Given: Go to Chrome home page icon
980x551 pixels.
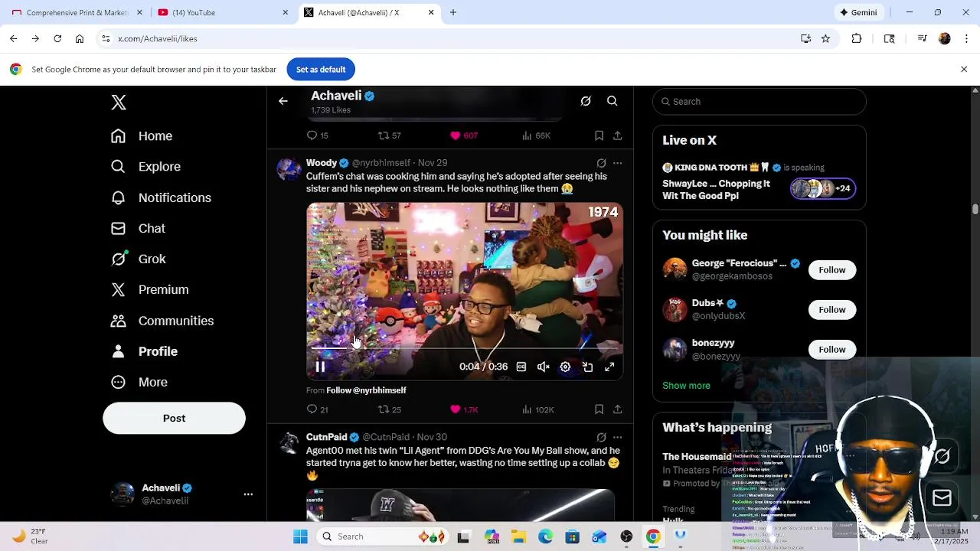Looking at the screenshot, I should point(80,38).
